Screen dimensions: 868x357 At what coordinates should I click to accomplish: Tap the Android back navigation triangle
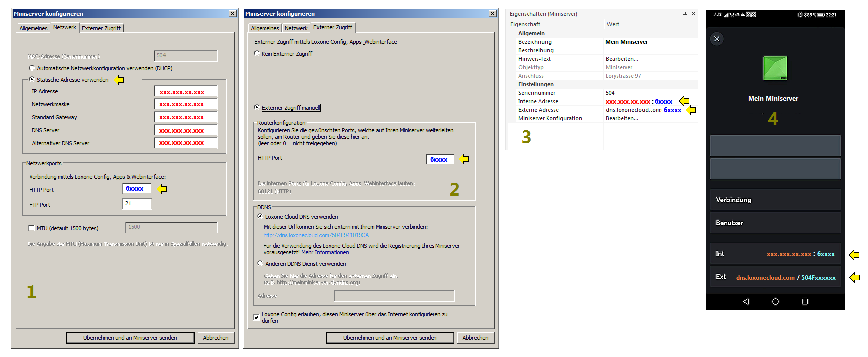pyautogui.click(x=746, y=302)
